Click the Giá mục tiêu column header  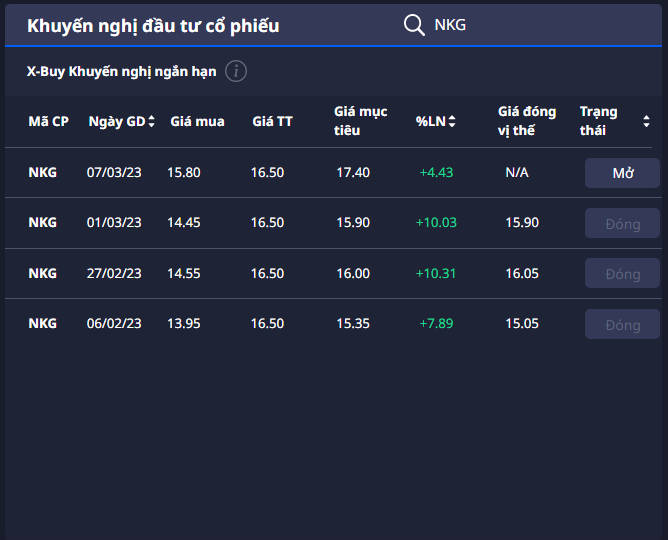[x=360, y=121]
